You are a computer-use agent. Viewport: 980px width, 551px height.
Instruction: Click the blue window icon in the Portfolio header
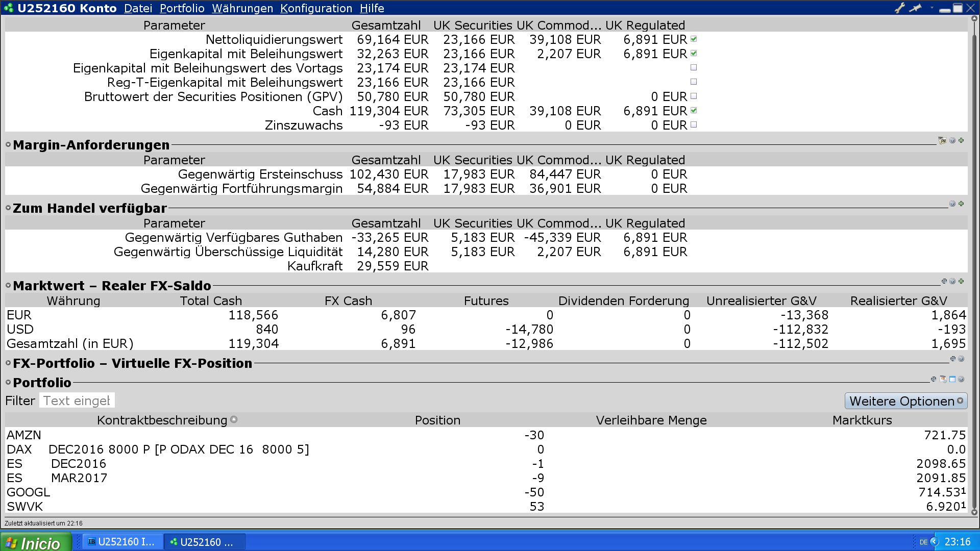click(x=952, y=379)
